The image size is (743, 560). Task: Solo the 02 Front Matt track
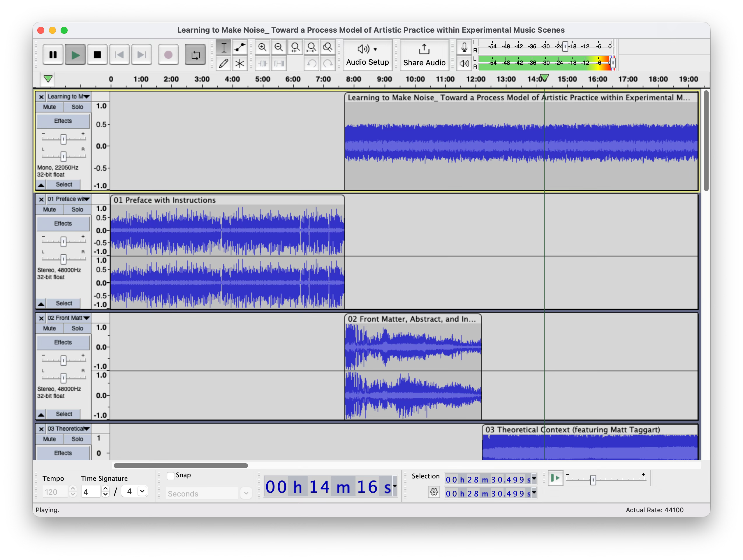click(77, 328)
